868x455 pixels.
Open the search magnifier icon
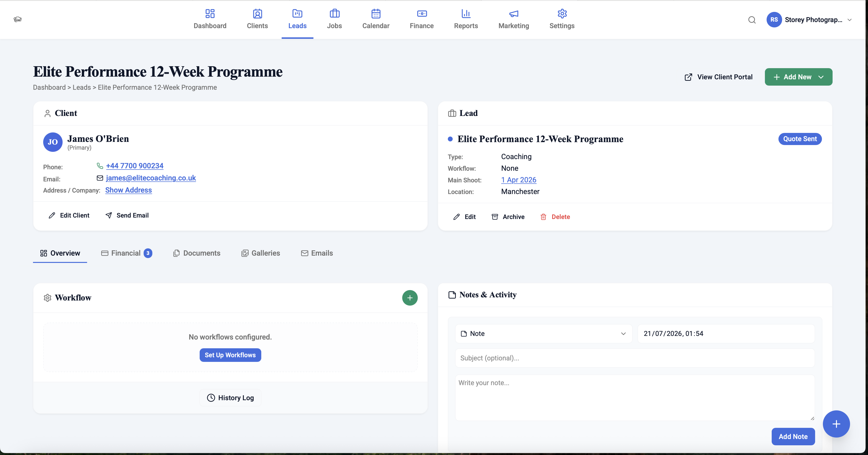pyautogui.click(x=752, y=20)
